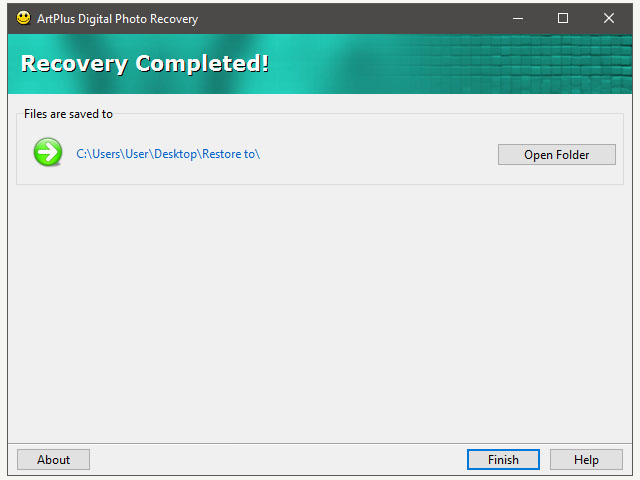The width and height of the screenshot is (640, 480).
Task: Click the empty panel below the saved-files box
Action: coord(320,310)
